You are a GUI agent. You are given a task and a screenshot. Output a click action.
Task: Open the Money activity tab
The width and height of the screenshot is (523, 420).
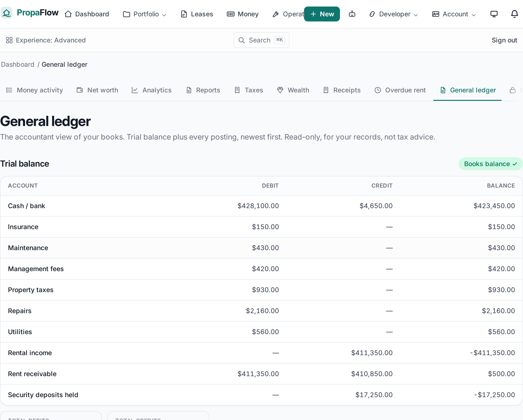35,90
